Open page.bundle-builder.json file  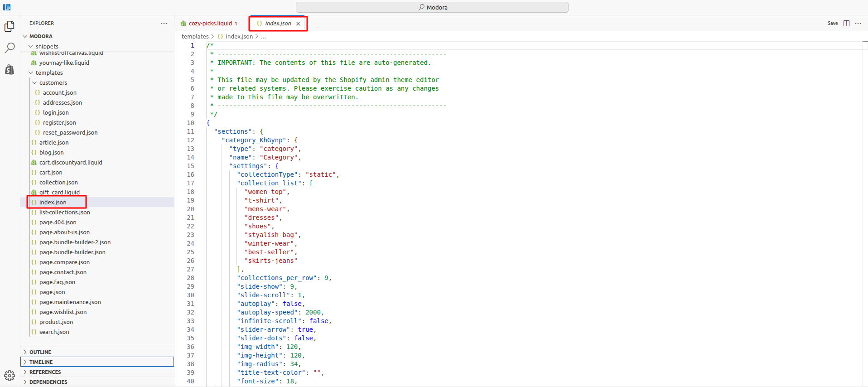click(97, 252)
